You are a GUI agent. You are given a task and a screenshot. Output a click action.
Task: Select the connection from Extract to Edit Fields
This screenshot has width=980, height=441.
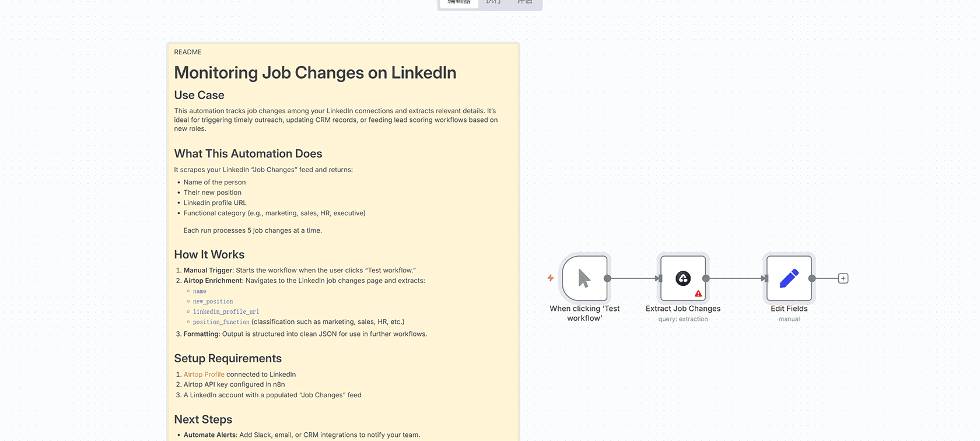pyautogui.click(x=735, y=278)
